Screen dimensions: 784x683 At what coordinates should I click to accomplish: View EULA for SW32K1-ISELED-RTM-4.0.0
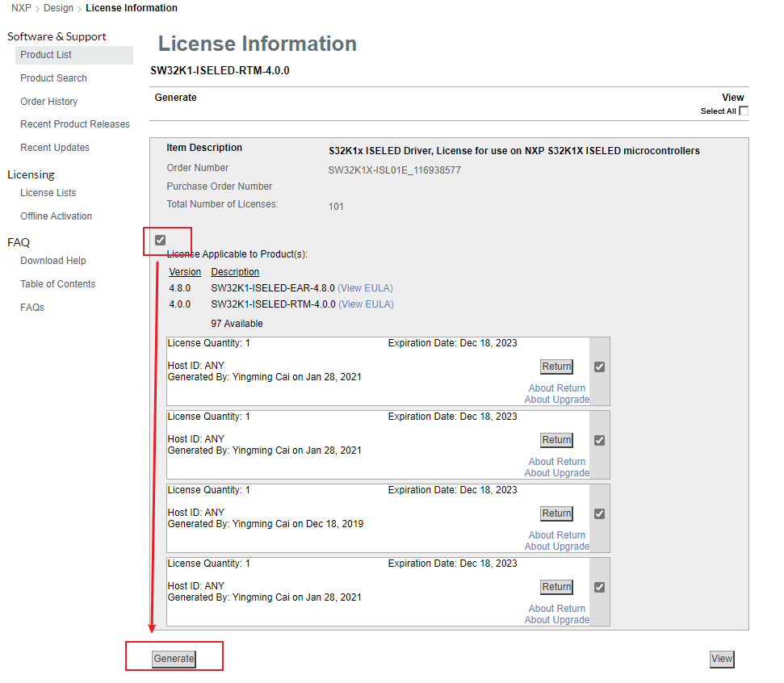366,304
